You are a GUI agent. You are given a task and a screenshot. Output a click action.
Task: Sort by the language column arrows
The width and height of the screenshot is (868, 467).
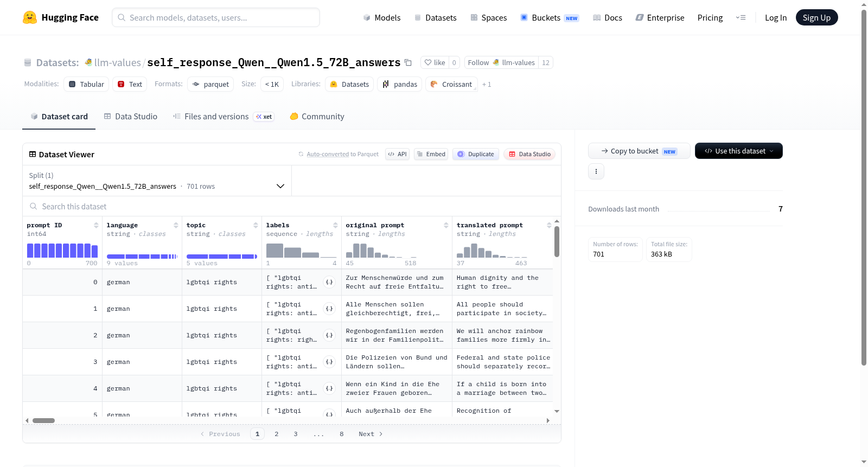tap(176, 225)
